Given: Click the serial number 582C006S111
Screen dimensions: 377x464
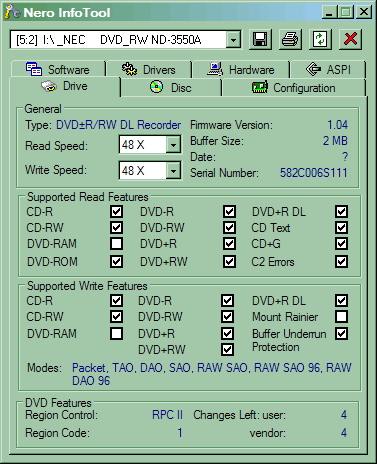Looking at the screenshot, I should [314, 173].
